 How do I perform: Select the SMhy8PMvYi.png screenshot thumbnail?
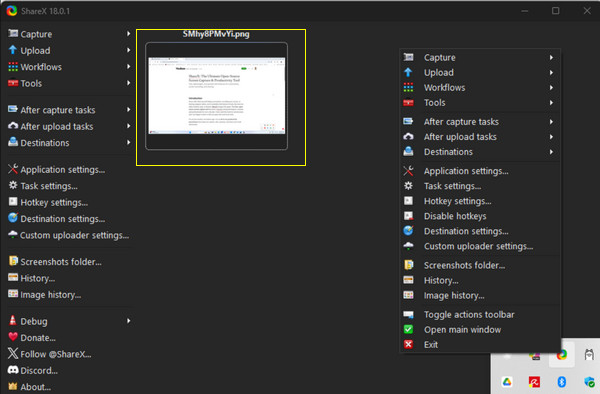pos(217,96)
